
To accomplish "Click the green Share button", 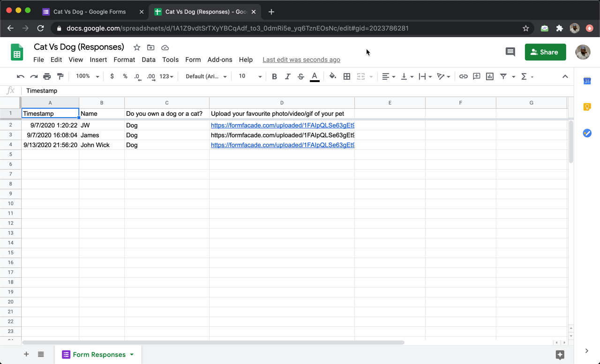I will click(545, 52).
